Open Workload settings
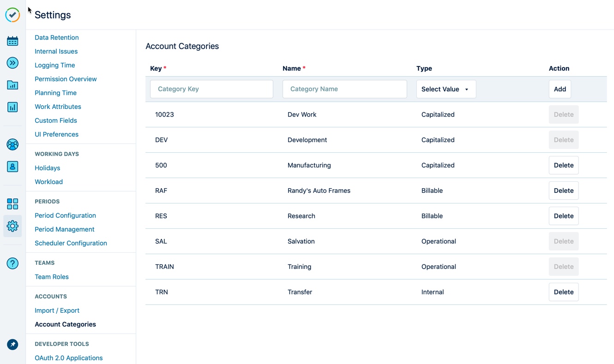This screenshot has height=364, width=614. (49, 182)
